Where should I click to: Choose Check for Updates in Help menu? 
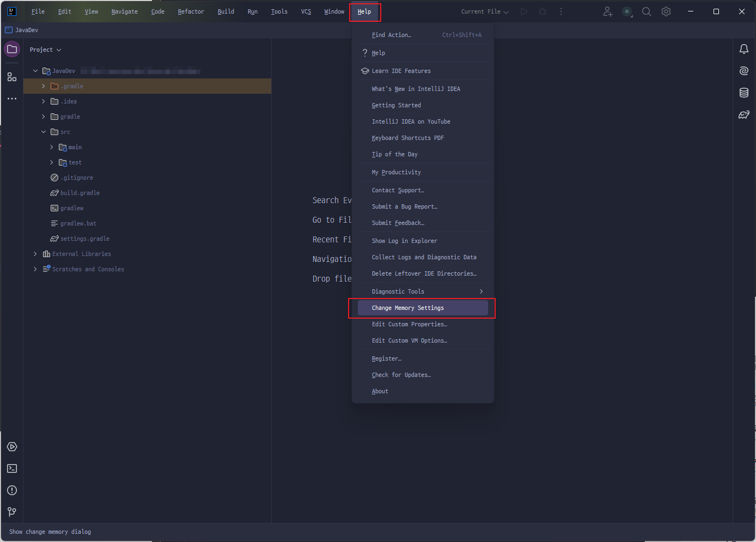pos(401,375)
